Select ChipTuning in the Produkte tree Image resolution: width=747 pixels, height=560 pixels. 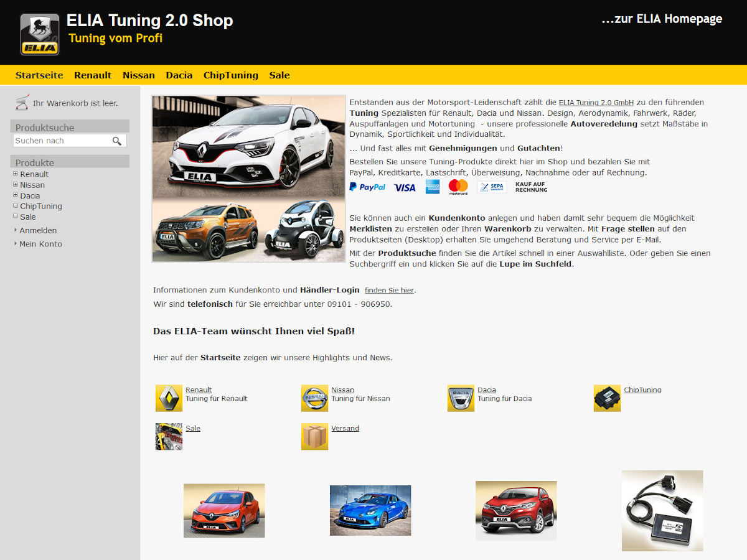tap(41, 206)
